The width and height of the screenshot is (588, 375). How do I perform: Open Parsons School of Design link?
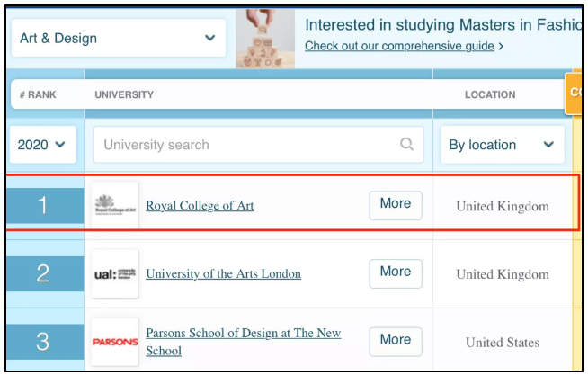pos(243,342)
